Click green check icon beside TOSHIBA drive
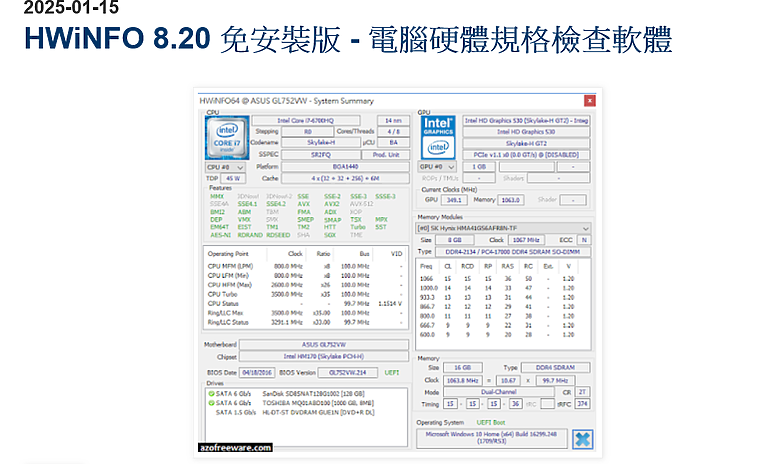780x464 pixels. (x=211, y=403)
